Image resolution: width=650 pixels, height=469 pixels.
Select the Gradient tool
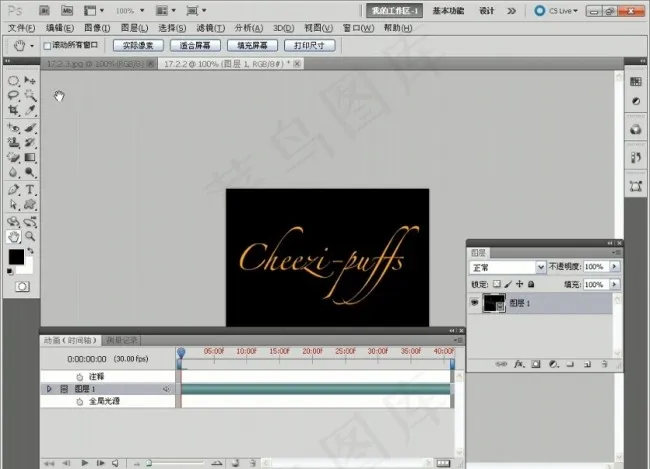(30, 158)
